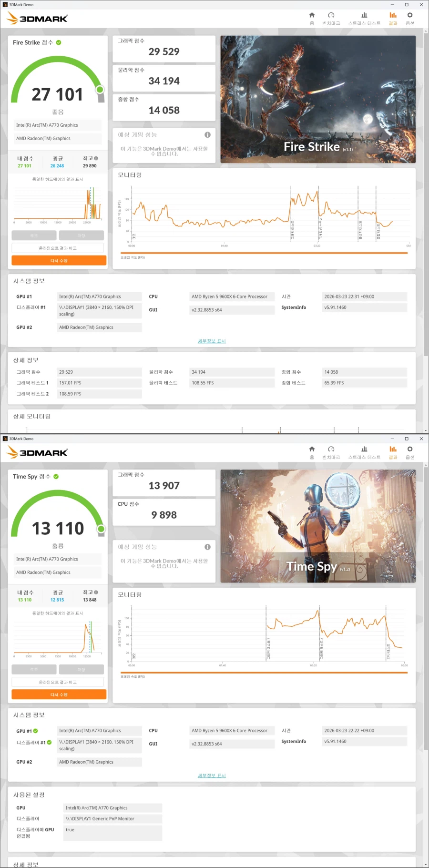
Task: Click 온라인으로 결과 비교 in Fire Strike window
Action: (x=58, y=248)
